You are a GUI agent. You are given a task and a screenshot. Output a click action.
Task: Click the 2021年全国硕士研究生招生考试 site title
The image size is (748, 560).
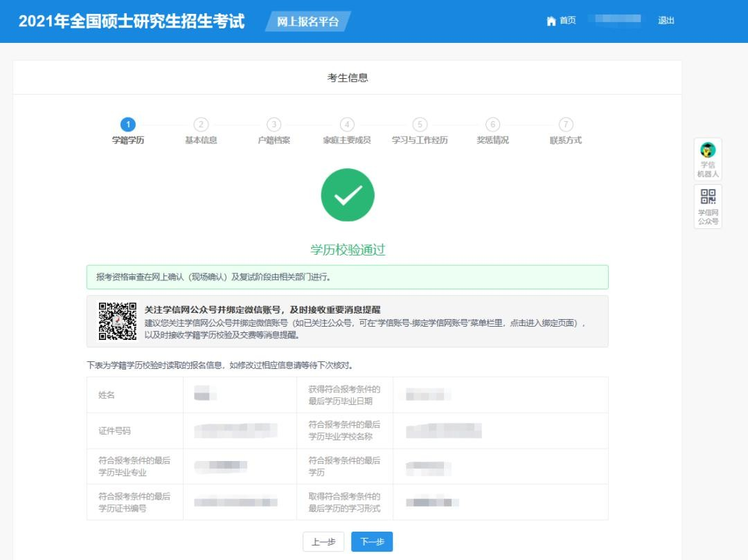point(132,21)
